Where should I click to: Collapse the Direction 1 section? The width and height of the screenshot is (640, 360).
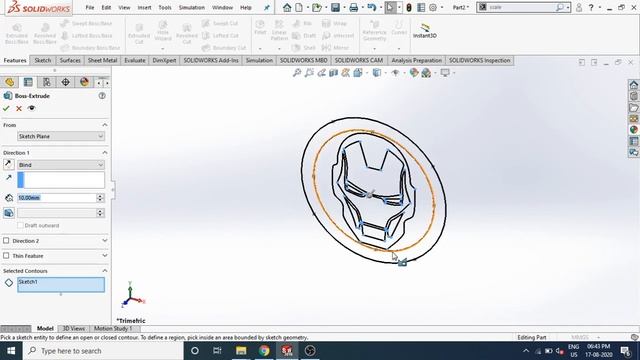105,153
